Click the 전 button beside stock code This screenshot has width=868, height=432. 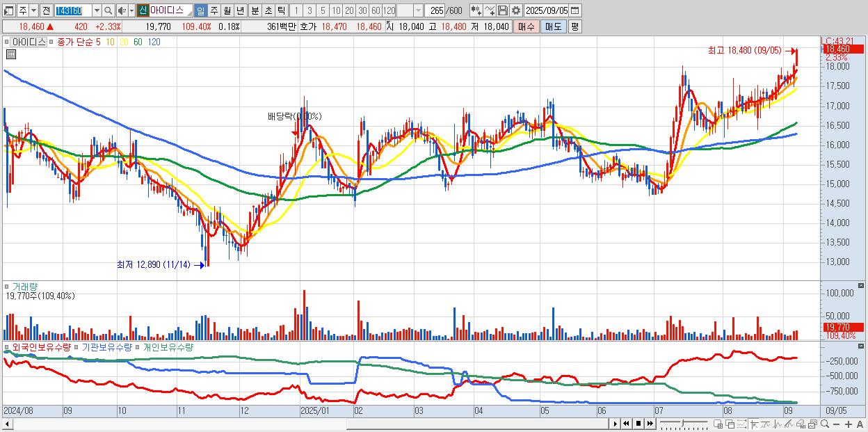[x=46, y=10]
